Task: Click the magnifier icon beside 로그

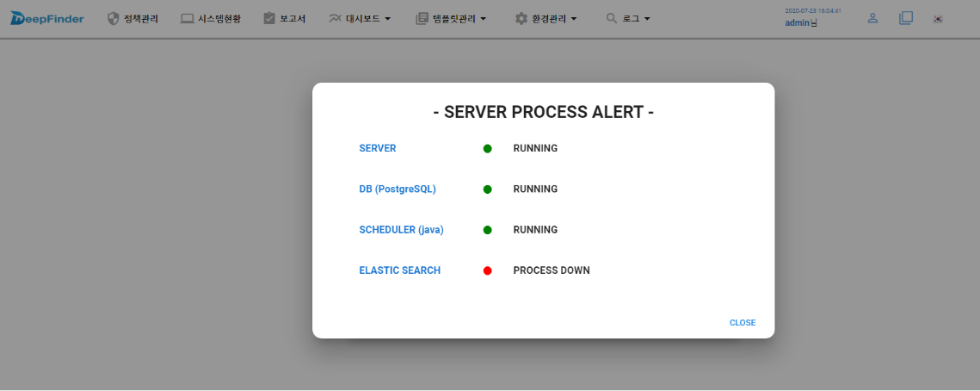Action: (x=612, y=19)
